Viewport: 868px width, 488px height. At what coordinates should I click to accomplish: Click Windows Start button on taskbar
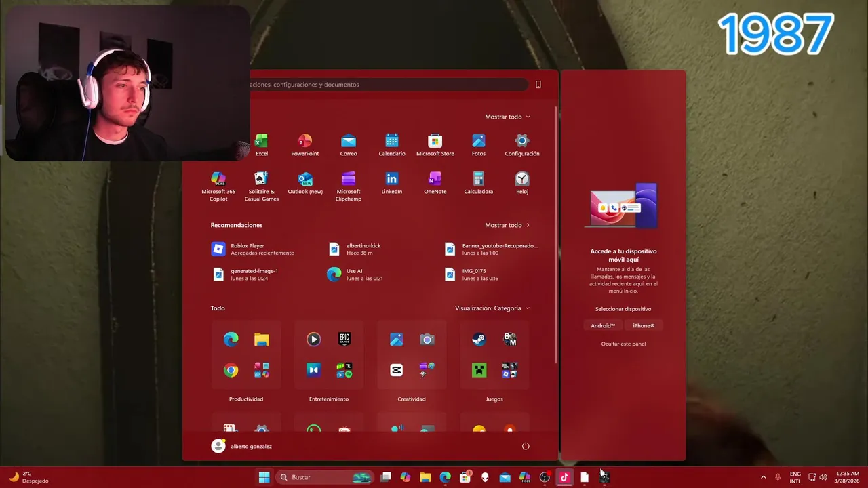[264, 477]
